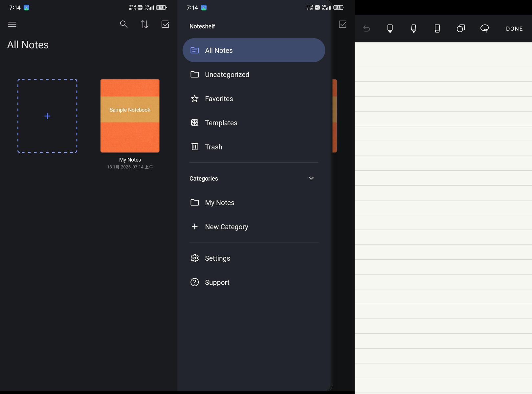Open the Uncategorized folder
532x394 pixels.
(254, 75)
